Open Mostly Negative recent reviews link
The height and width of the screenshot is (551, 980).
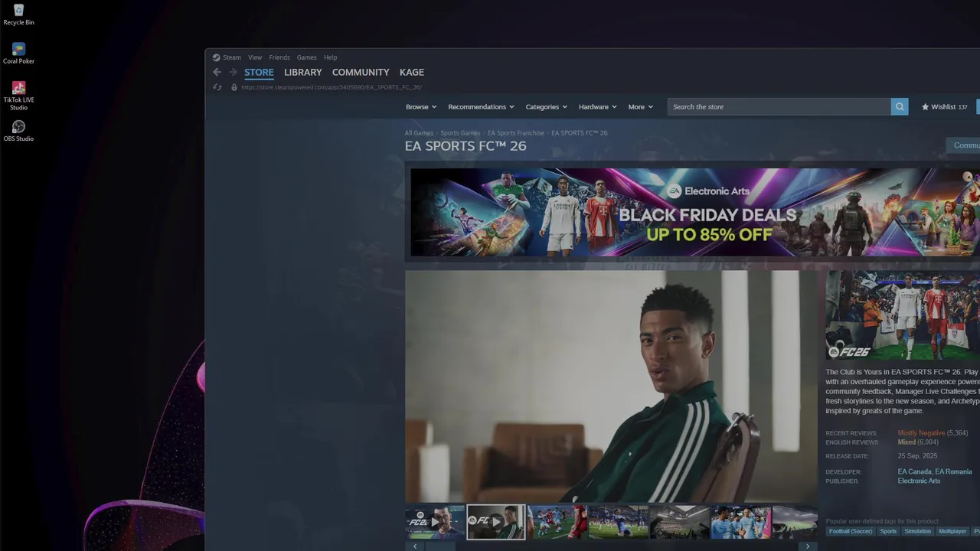click(x=921, y=433)
